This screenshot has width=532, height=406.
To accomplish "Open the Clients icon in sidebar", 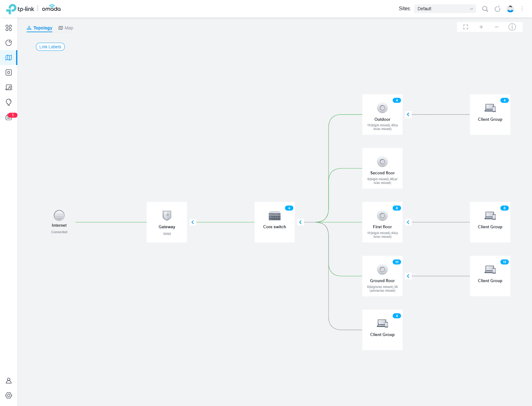I will 9,87.
